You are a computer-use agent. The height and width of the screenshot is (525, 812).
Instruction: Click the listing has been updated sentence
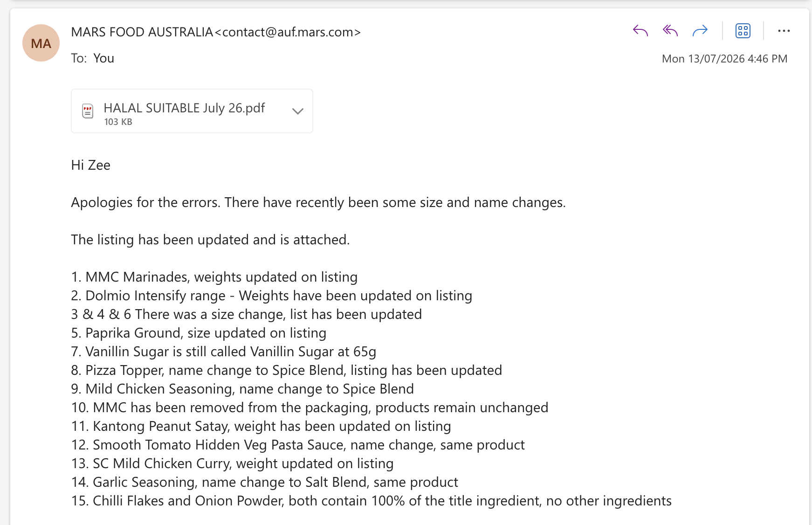[x=210, y=240]
